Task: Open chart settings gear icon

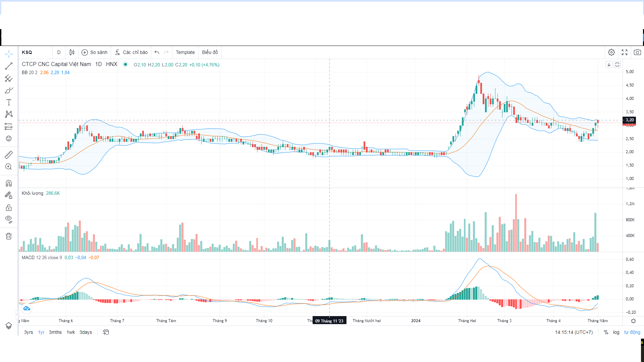Action: tap(611, 52)
